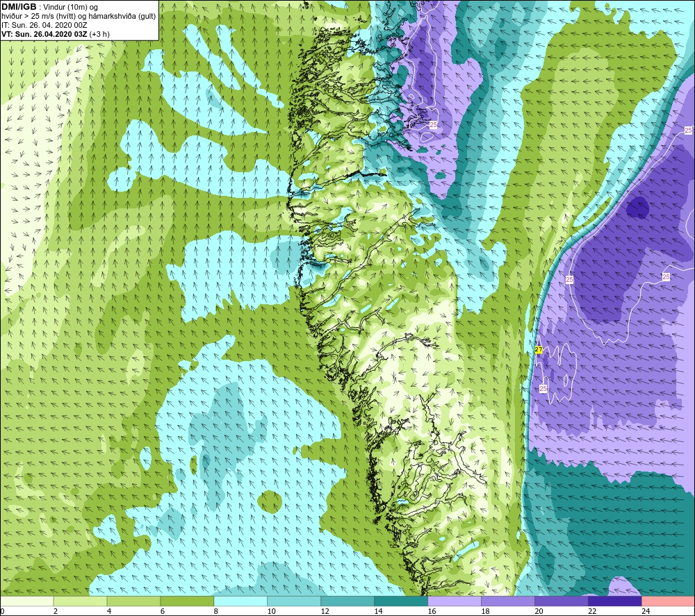Click the legend tick label '20'
The height and width of the screenshot is (616, 695).
pyautogui.click(x=539, y=611)
